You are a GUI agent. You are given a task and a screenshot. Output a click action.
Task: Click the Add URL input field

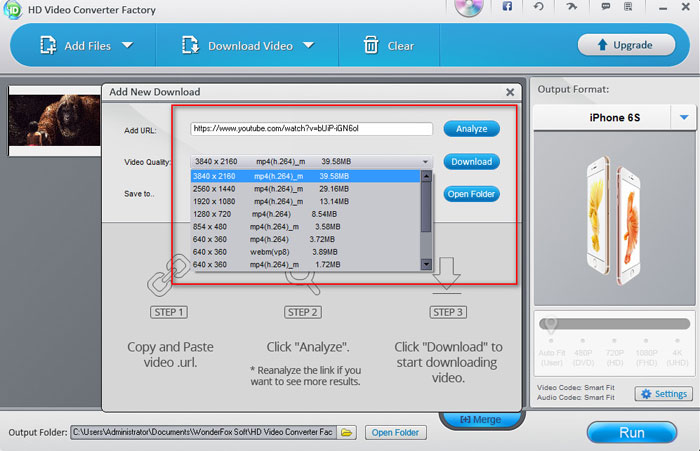pyautogui.click(x=312, y=129)
